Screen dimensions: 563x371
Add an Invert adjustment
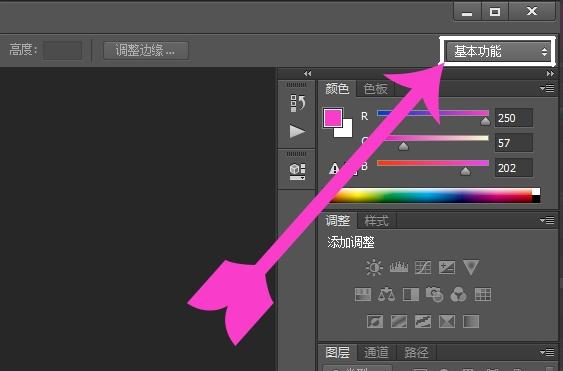375,321
